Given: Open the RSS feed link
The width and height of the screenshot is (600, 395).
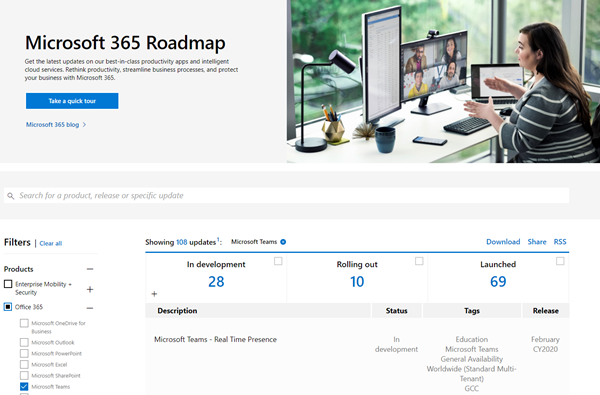Looking at the screenshot, I should (560, 242).
